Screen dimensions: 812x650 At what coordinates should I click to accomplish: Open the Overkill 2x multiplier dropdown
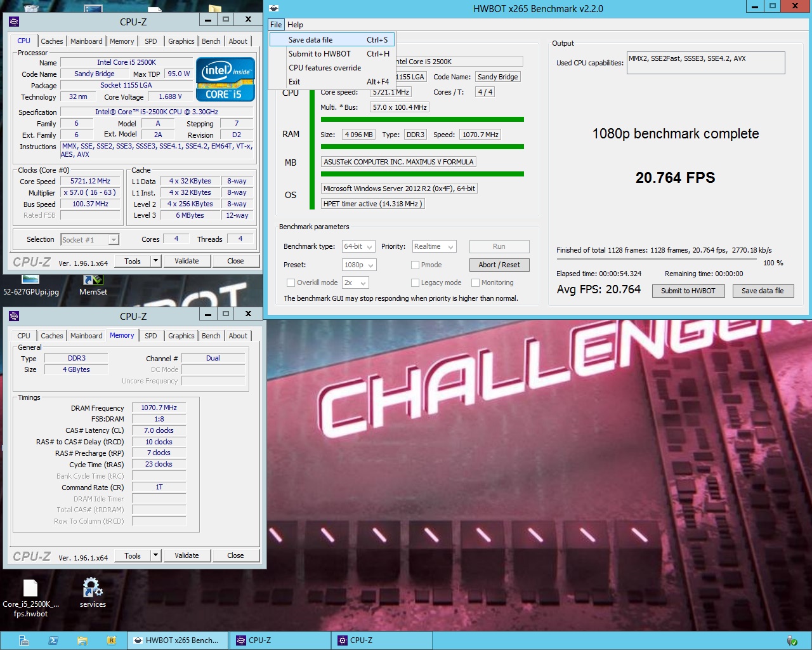click(x=355, y=282)
